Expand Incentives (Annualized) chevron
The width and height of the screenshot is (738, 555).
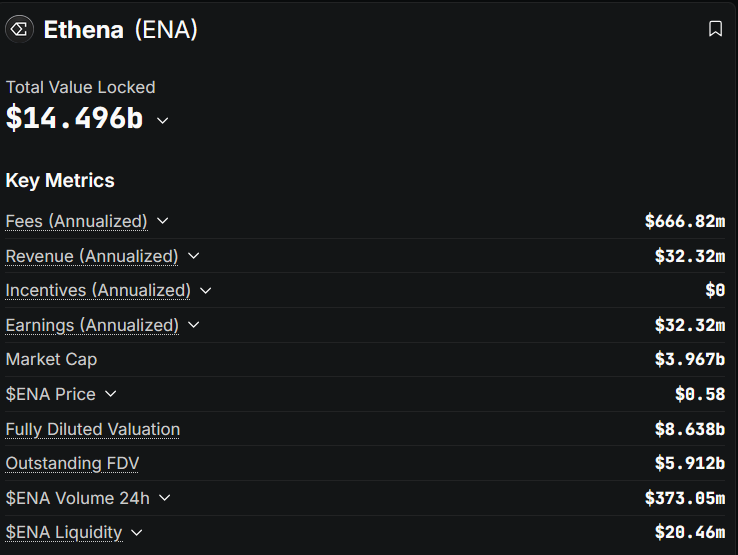point(206,291)
